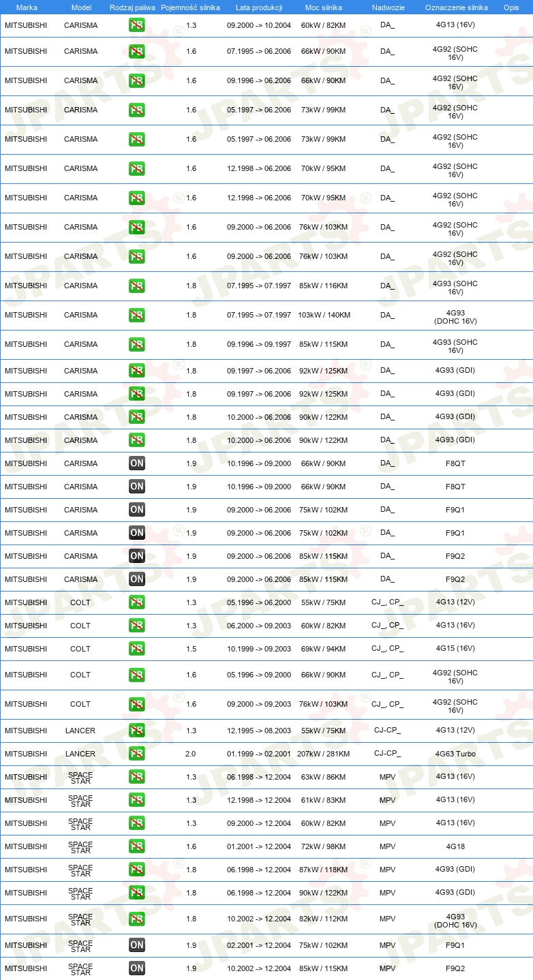Click petrol icon in Carisma 103kW/140KM row

[137, 316]
